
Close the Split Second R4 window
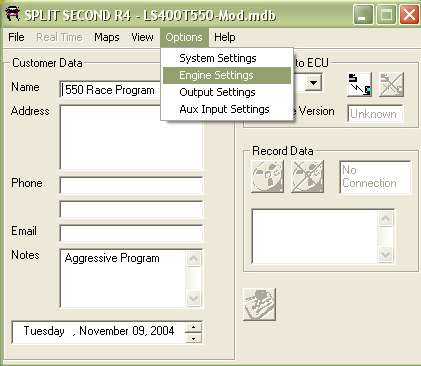410,15
